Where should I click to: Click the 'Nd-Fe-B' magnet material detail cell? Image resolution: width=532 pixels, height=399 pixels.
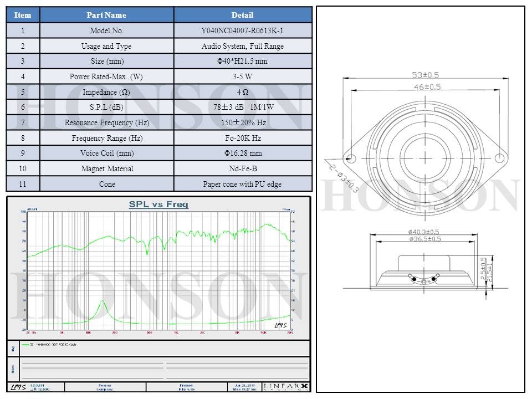[242, 168]
